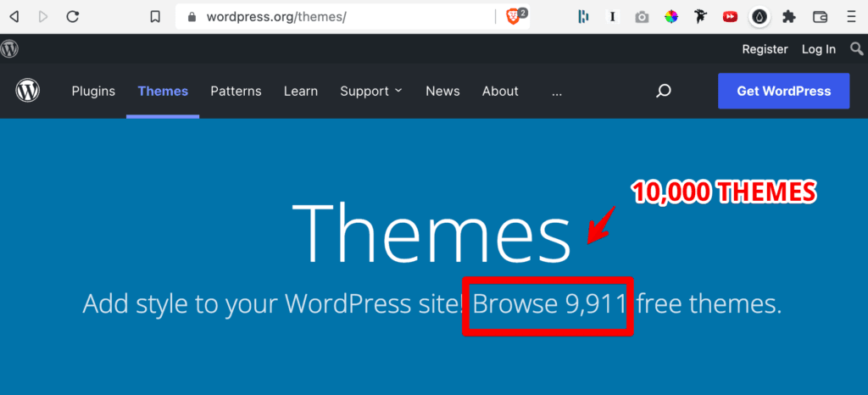The image size is (868, 395).
Task: Open the puzzle piece extensions menu
Action: click(x=789, y=17)
